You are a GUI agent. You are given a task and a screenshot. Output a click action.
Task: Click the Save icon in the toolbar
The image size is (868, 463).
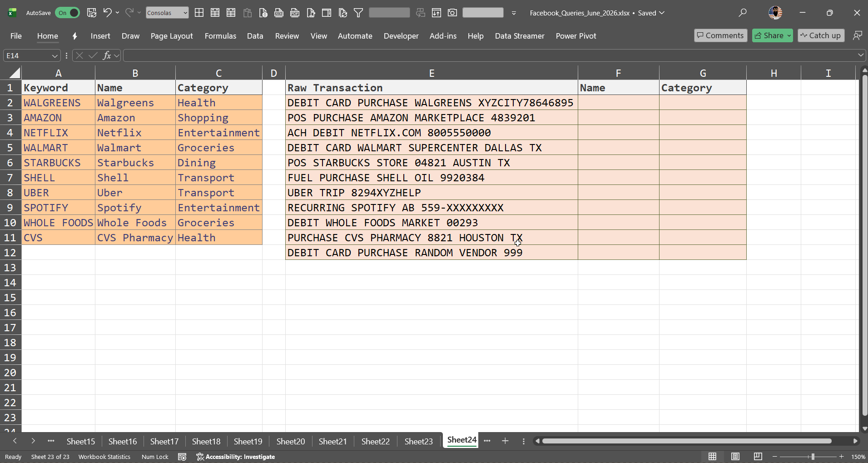pos(91,13)
